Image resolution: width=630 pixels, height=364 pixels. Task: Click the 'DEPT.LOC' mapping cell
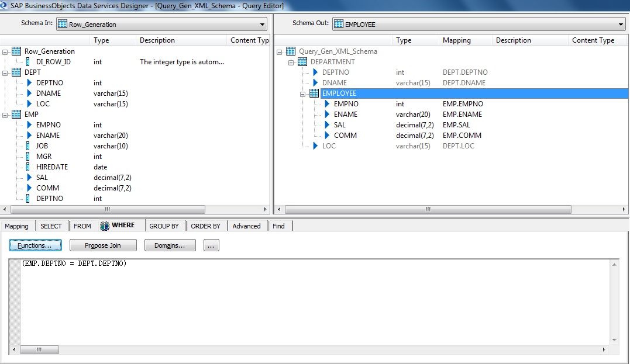pyautogui.click(x=459, y=145)
